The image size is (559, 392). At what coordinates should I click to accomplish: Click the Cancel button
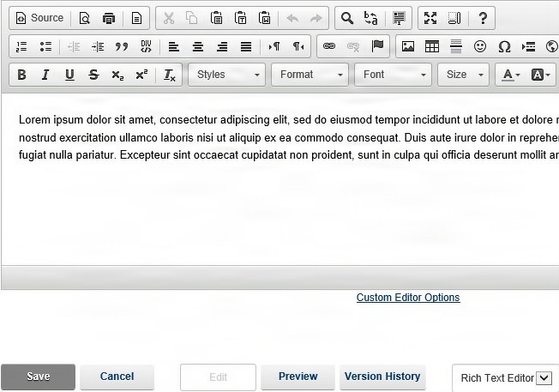coord(117,377)
